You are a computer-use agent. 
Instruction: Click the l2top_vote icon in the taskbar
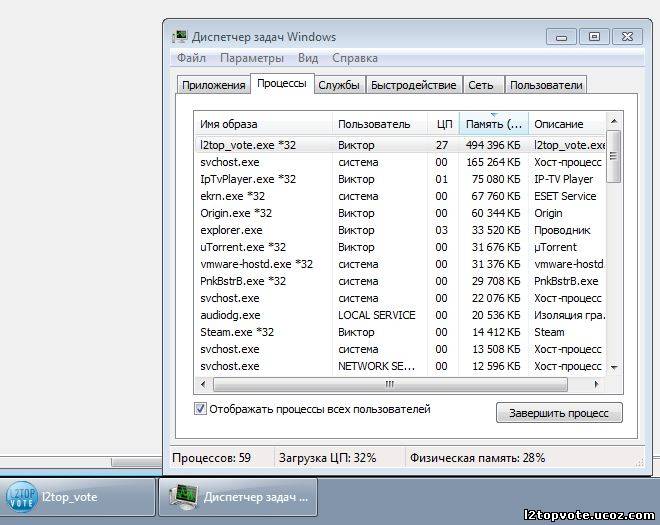click(21, 496)
